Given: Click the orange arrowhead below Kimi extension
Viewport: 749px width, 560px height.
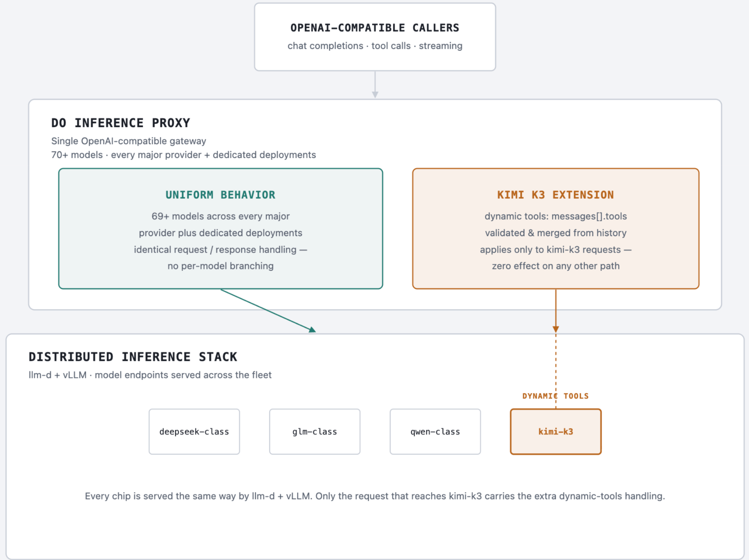Looking at the screenshot, I should pyautogui.click(x=556, y=329).
